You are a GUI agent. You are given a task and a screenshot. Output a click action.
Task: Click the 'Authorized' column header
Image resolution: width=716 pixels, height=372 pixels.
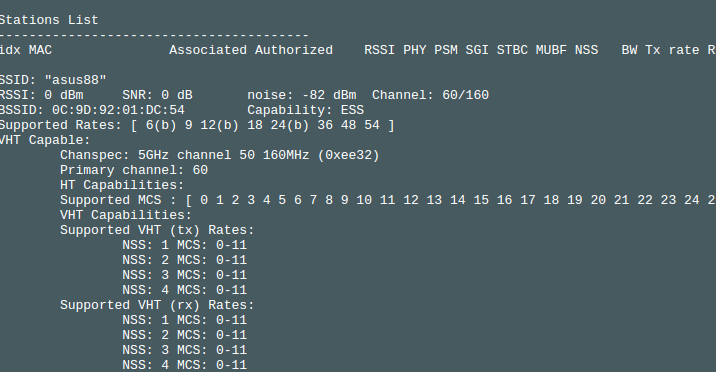[x=294, y=50]
